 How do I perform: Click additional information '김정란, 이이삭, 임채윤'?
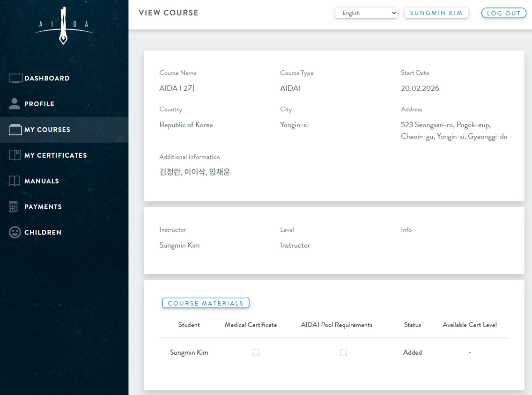pos(195,172)
